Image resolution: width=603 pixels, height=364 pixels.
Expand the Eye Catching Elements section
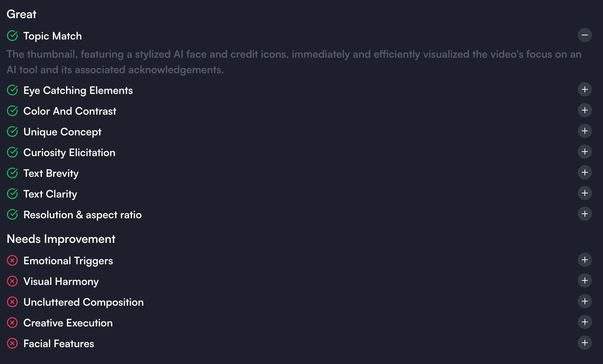[x=585, y=90]
